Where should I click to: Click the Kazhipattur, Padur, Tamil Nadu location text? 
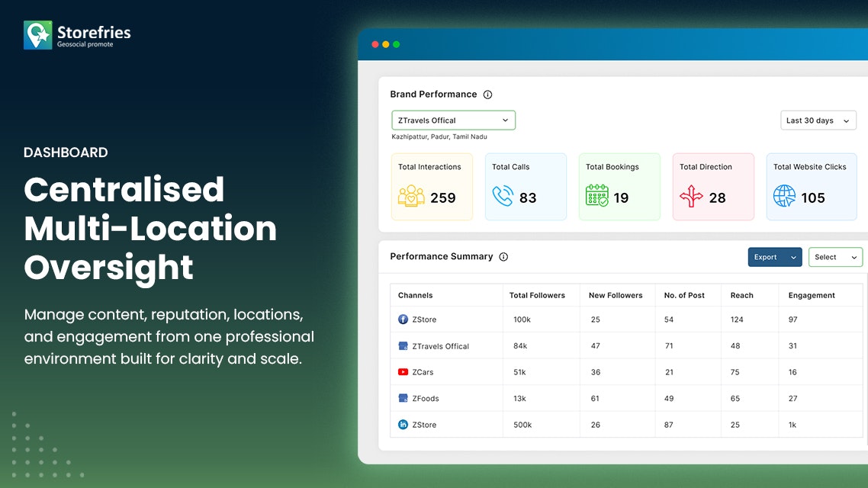[439, 136]
